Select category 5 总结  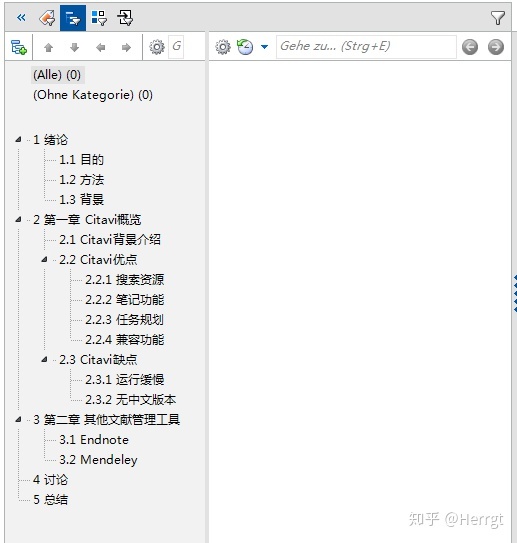point(51,500)
